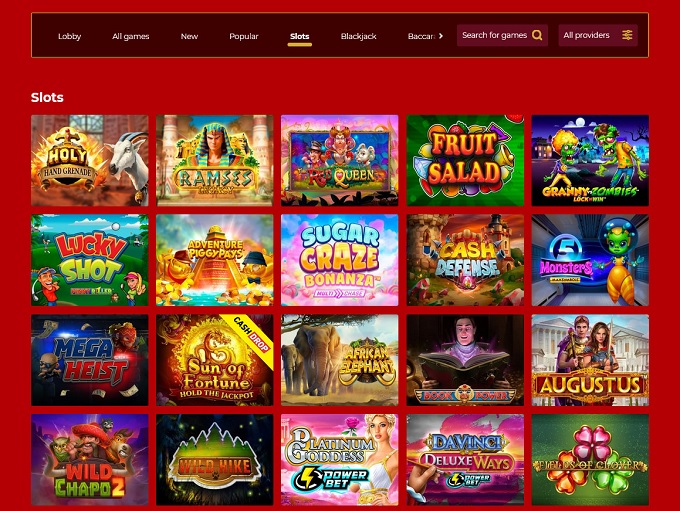Select the Blackjack category tab
Viewport: 680px width, 511px height.
click(359, 36)
